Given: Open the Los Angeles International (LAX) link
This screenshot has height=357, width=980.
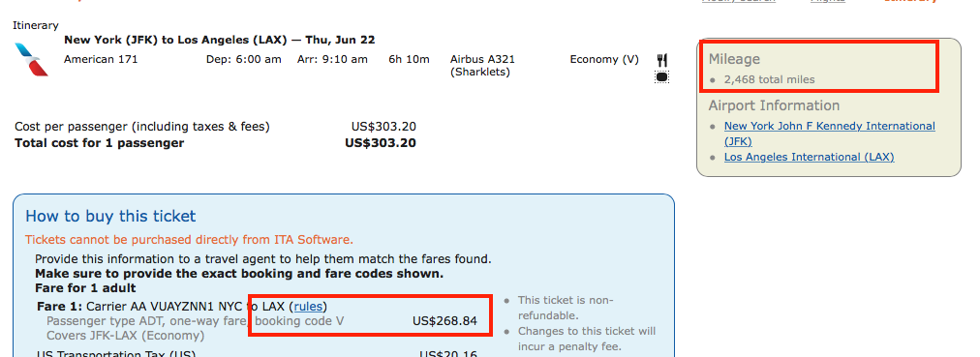Looking at the screenshot, I should (809, 157).
